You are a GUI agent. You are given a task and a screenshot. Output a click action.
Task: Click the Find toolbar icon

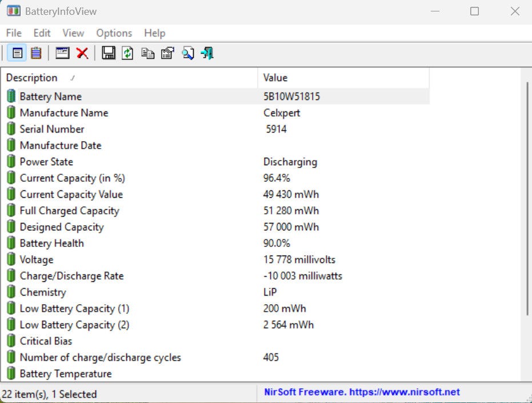coord(187,53)
